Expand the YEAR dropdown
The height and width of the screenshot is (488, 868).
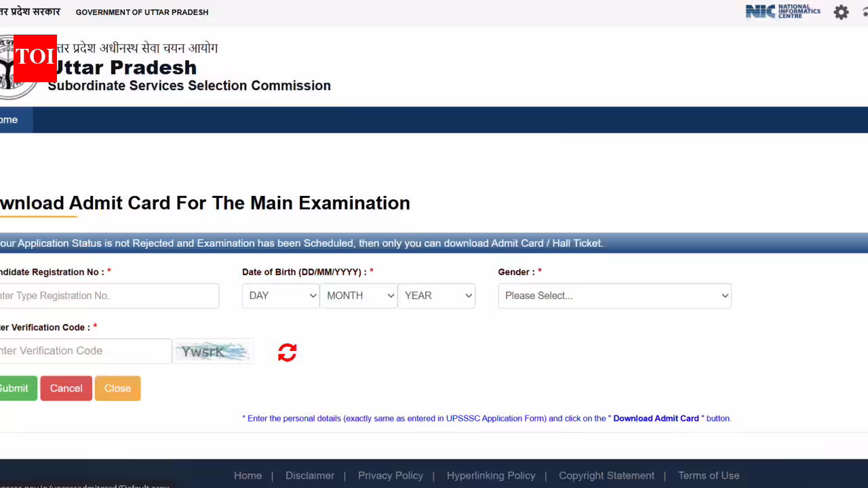pyautogui.click(x=437, y=296)
